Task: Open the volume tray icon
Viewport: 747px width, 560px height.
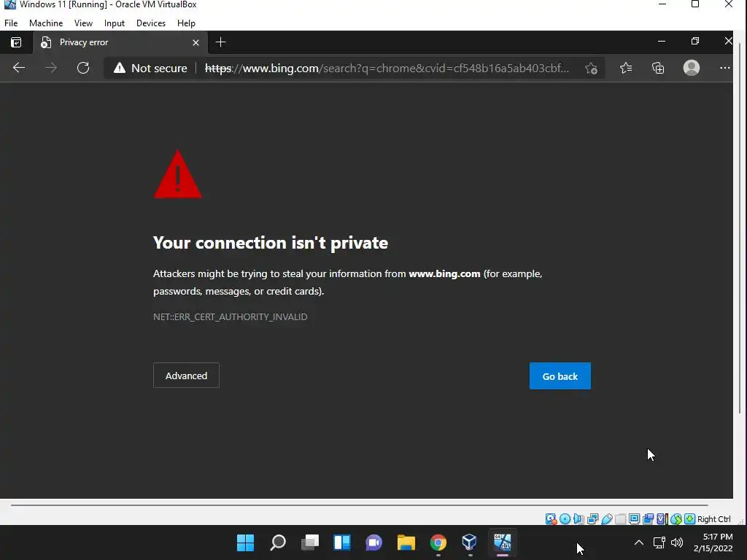Action: point(676,542)
